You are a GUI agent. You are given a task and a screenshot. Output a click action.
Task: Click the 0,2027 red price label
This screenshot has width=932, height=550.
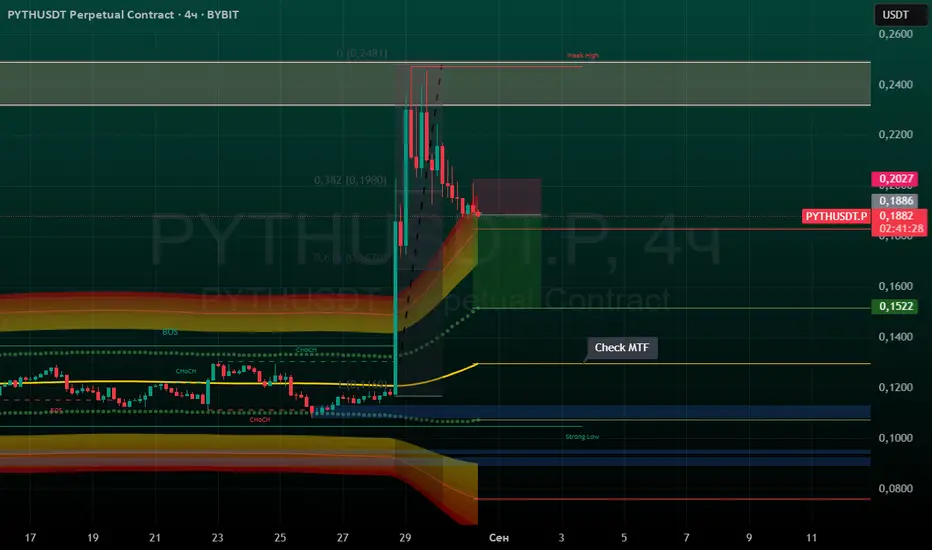coord(895,178)
